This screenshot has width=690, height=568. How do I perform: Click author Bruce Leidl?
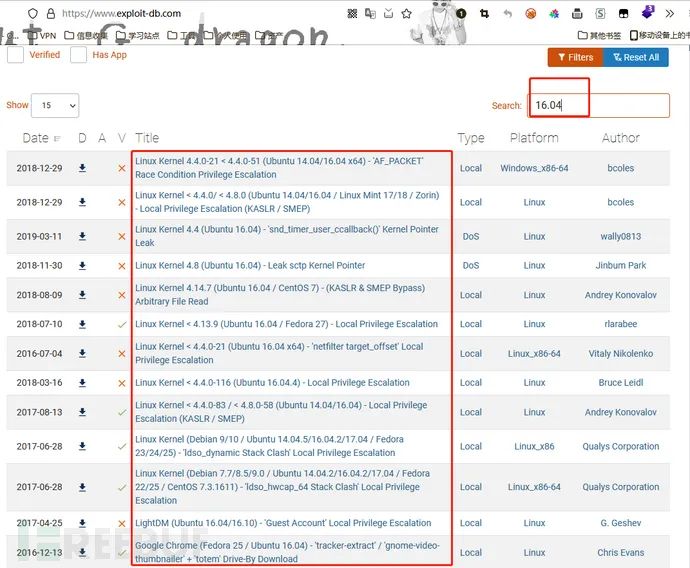pyautogui.click(x=621, y=382)
